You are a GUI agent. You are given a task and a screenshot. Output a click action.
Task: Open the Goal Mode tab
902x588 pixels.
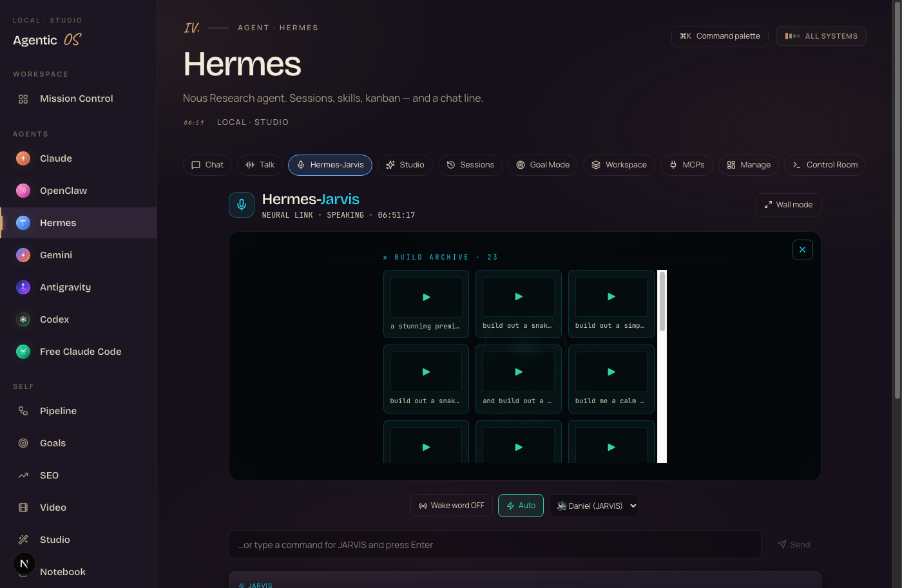(542, 165)
